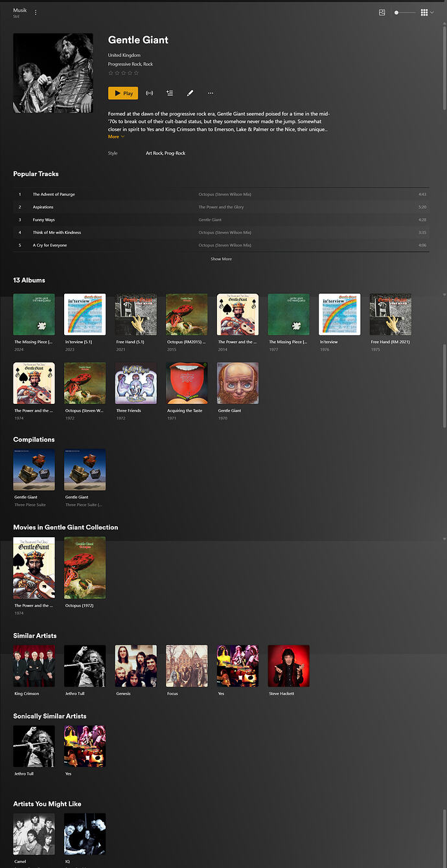The height and width of the screenshot is (868, 447).
Task: Open the Gentle Giant 1970 album cover
Action: point(238,383)
